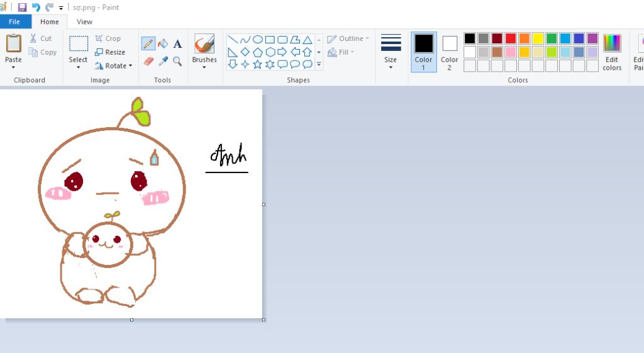Activate the Text tool
644x353 pixels.
177,43
